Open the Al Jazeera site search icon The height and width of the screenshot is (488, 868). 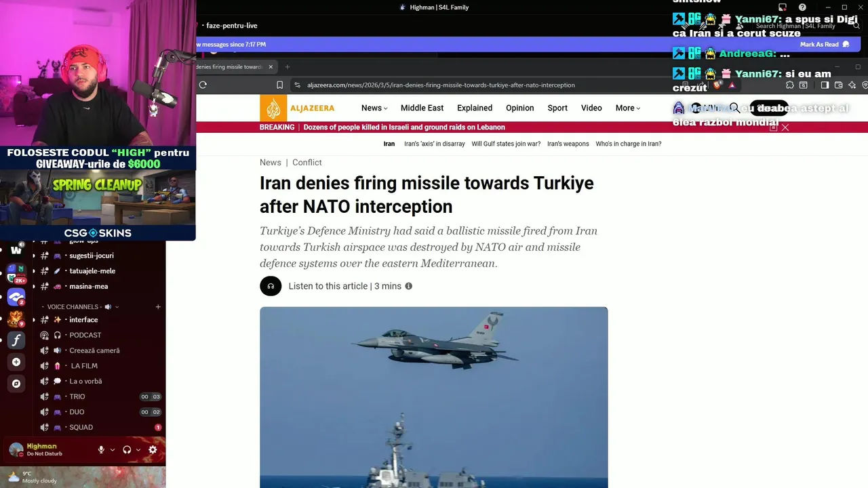734,108
